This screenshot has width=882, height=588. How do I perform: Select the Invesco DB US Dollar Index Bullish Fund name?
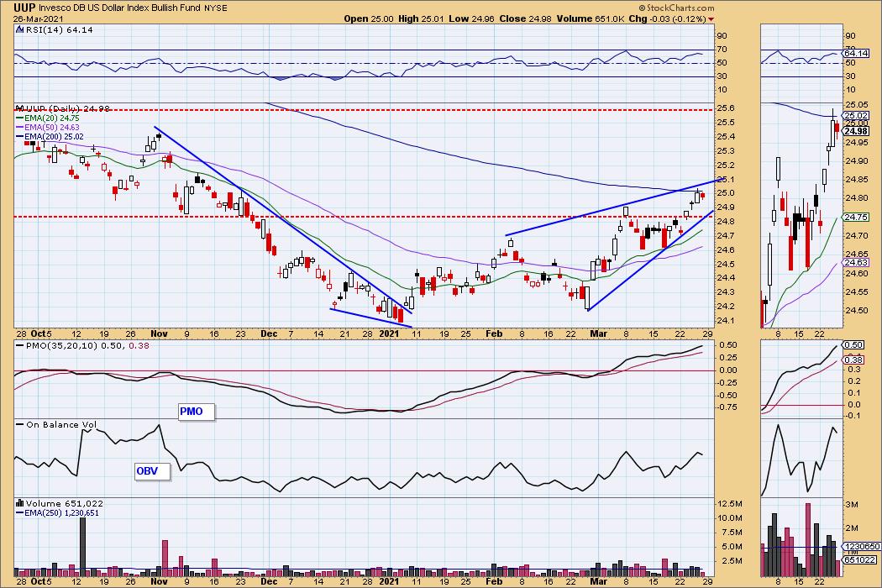coord(120,8)
